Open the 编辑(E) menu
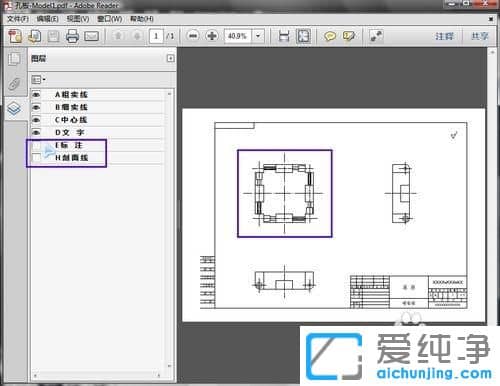 [x=47, y=19]
